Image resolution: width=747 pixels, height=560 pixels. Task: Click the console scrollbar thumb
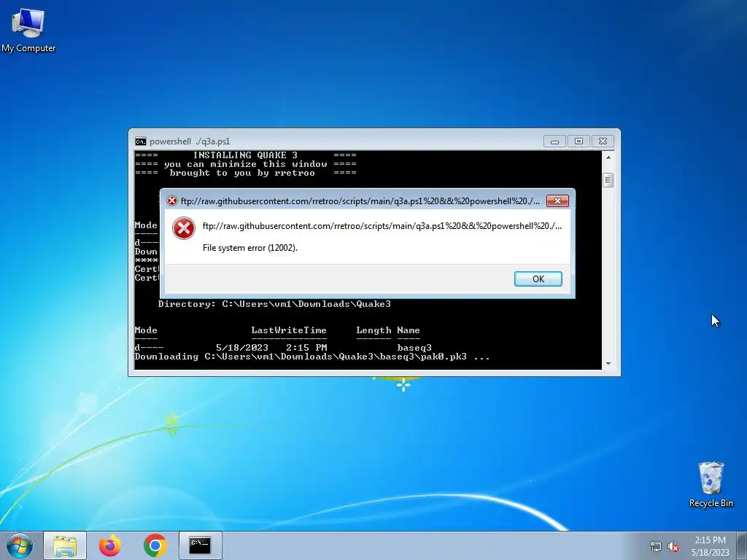608,180
